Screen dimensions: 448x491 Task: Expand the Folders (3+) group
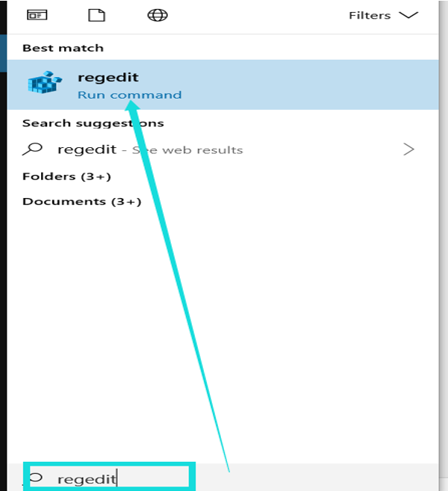[x=66, y=176]
